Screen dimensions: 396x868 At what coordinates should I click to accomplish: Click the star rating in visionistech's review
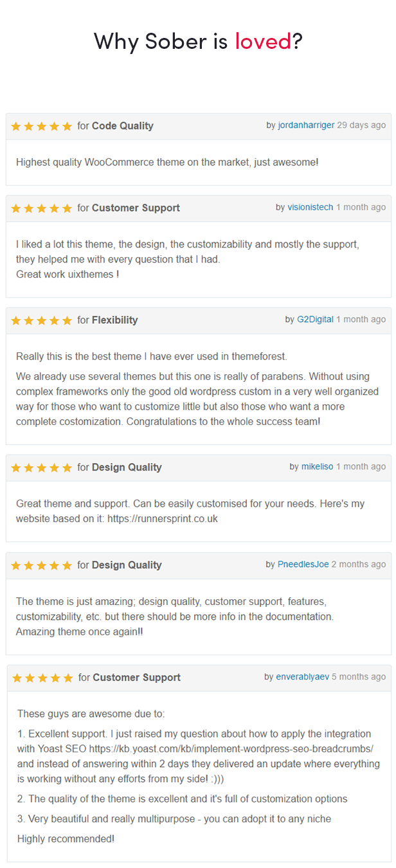(x=42, y=208)
